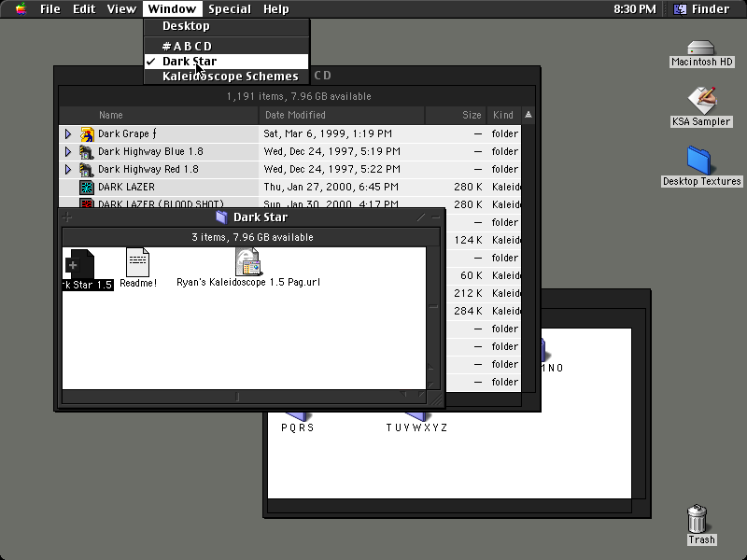Choose Kaleidoscope Schemes in the Window menu
This screenshot has width=747, height=560.
click(x=227, y=77)
